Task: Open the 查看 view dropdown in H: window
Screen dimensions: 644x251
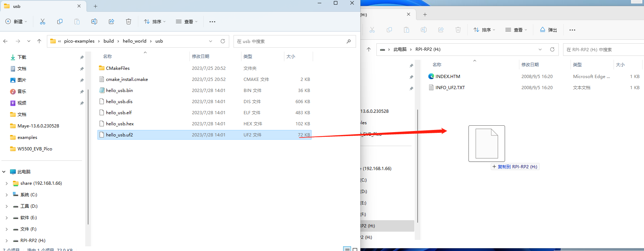Action: tap(516, 30)
